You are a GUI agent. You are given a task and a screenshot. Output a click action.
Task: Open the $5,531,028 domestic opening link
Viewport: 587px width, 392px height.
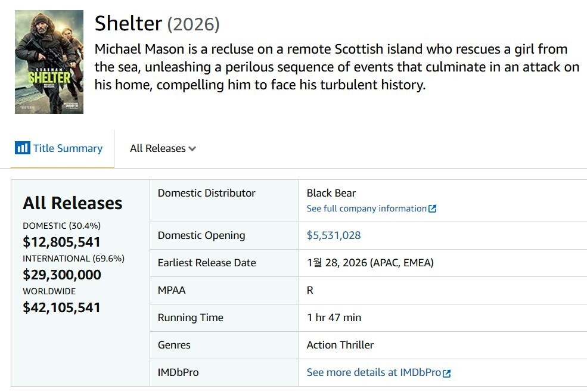tap(333, 235)
